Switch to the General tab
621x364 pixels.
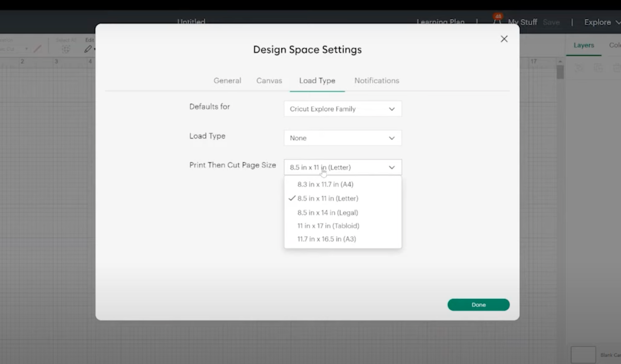[227, 81]
